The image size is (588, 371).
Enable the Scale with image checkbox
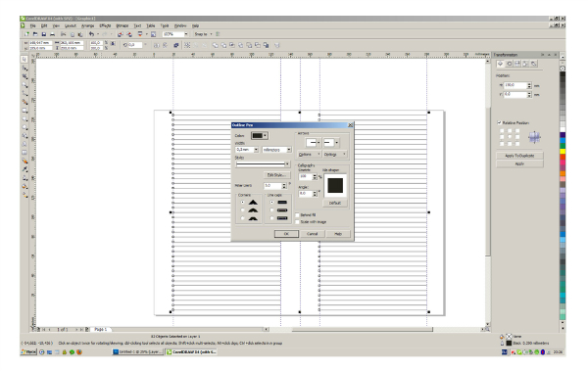coord(297,222)
